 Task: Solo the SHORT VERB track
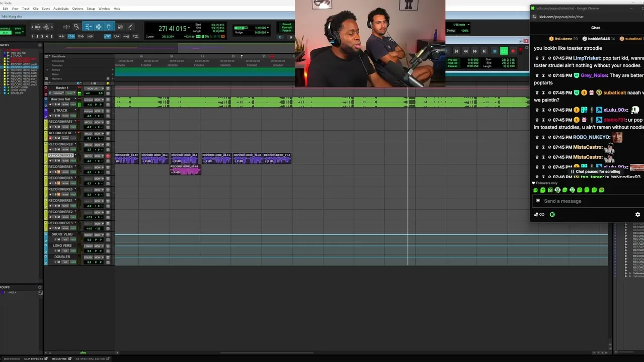pyautogui.click(x=55, y=239)
